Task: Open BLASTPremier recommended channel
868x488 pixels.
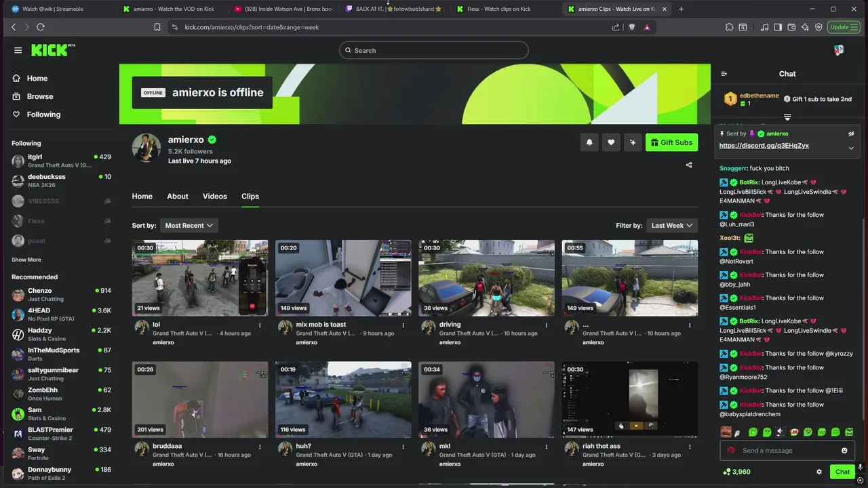Action: pyautogui.click(x=61, y=433)
